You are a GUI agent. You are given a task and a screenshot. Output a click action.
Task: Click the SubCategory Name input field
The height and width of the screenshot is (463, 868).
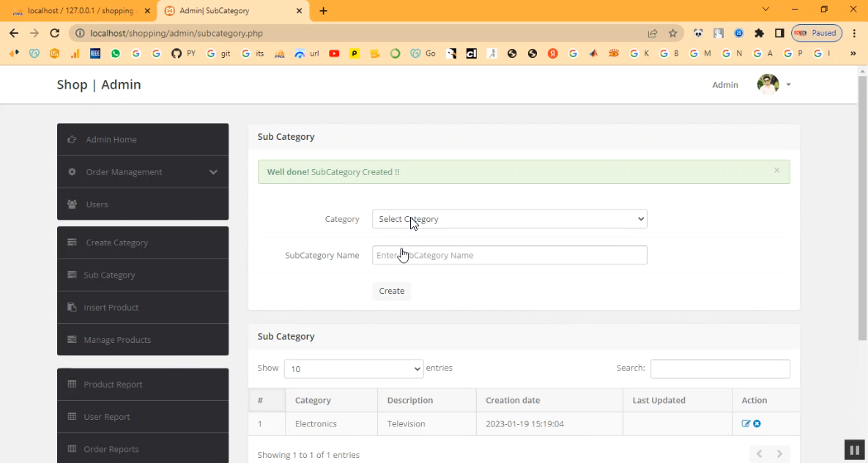pos(509,255)
